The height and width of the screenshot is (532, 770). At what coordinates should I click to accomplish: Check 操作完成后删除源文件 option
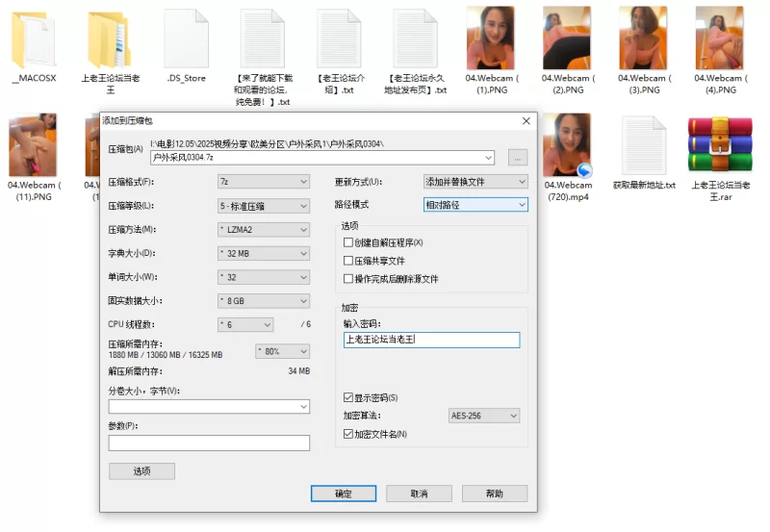pos(348,279)
